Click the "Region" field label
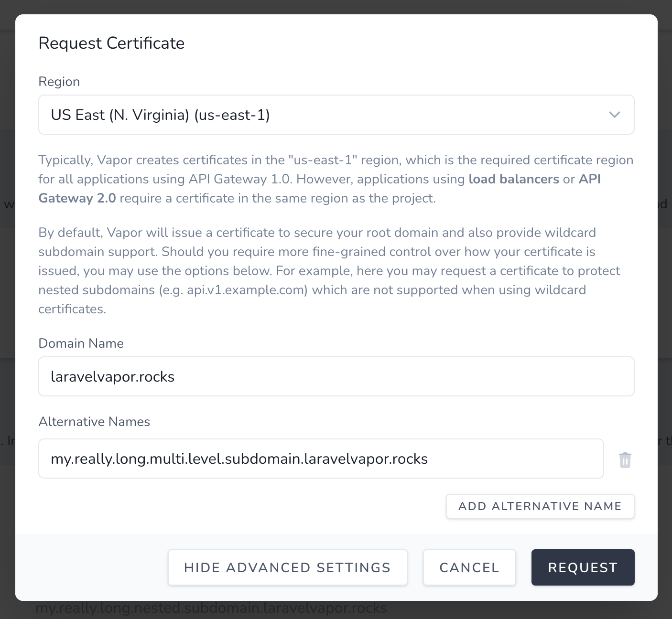Screen dimensions: 672x619 coord(59,82)
